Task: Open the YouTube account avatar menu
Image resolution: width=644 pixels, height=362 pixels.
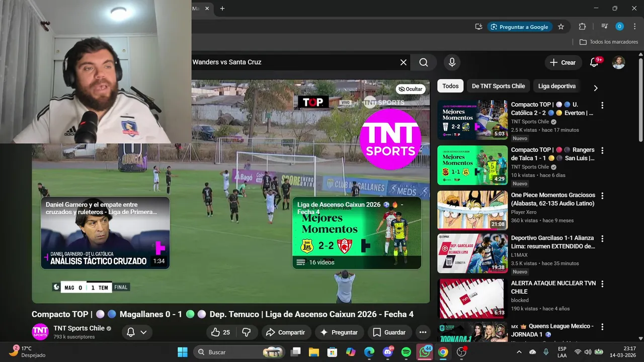Action: pos(618,62)
